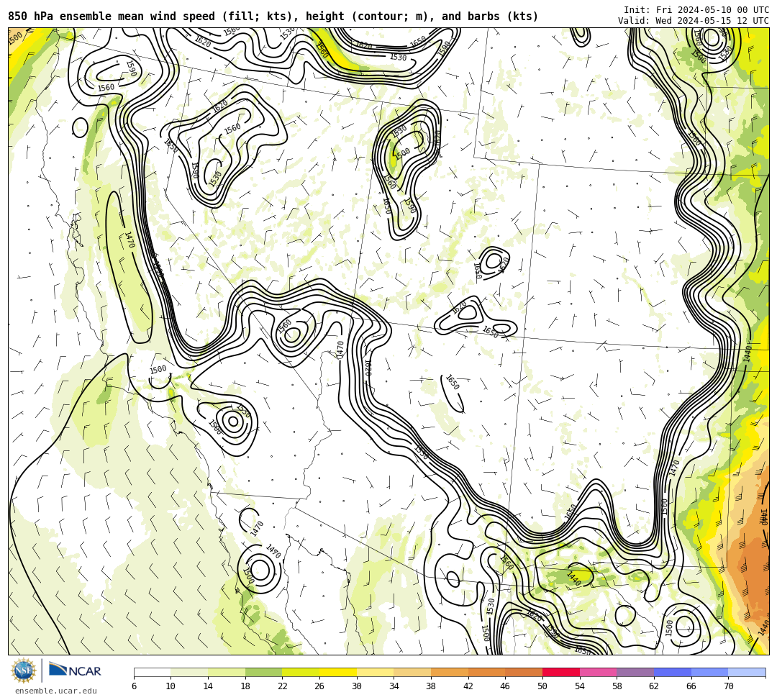The image size is (777, 700).
Task: Click the plot title starting '850 hPa ensemble mean'
Action: point(273,17)
